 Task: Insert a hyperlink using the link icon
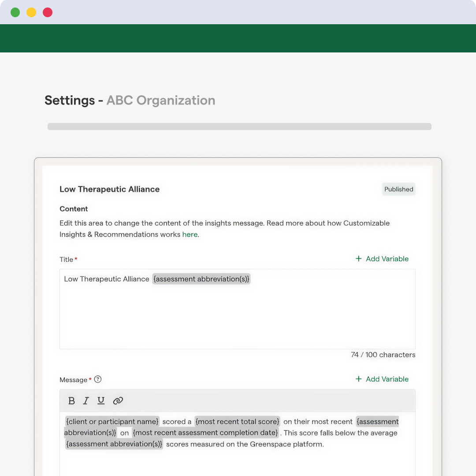(118, 401)
